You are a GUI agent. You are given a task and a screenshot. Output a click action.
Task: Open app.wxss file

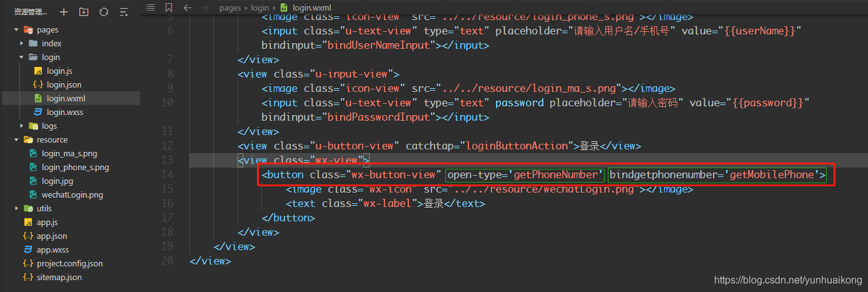coord(53,249)
